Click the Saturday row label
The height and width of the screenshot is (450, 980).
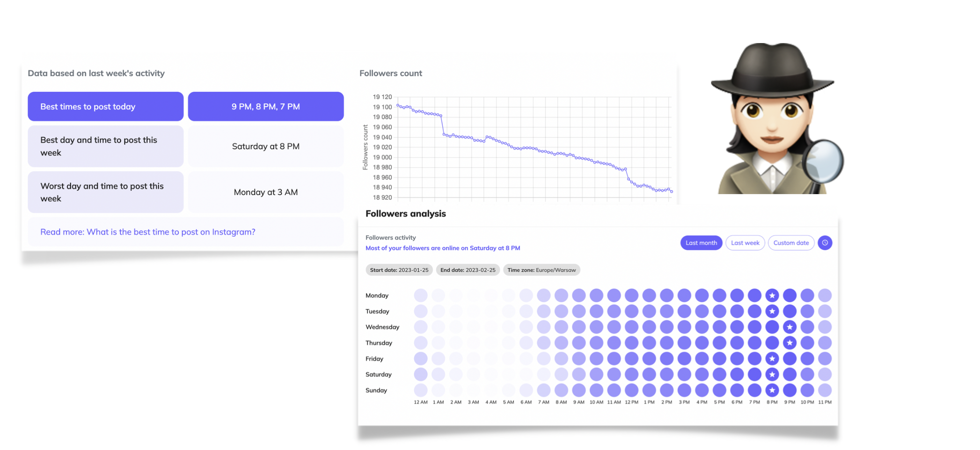378,374
